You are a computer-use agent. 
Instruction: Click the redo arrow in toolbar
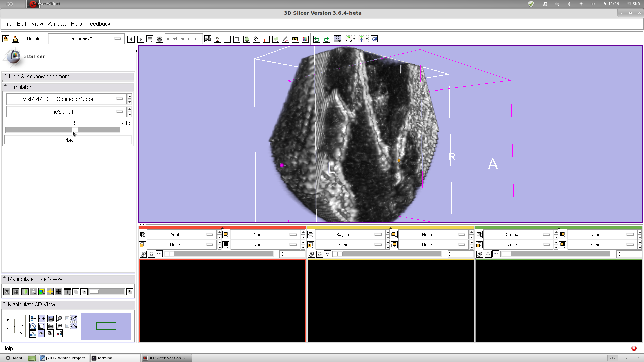tap(326, 39)
